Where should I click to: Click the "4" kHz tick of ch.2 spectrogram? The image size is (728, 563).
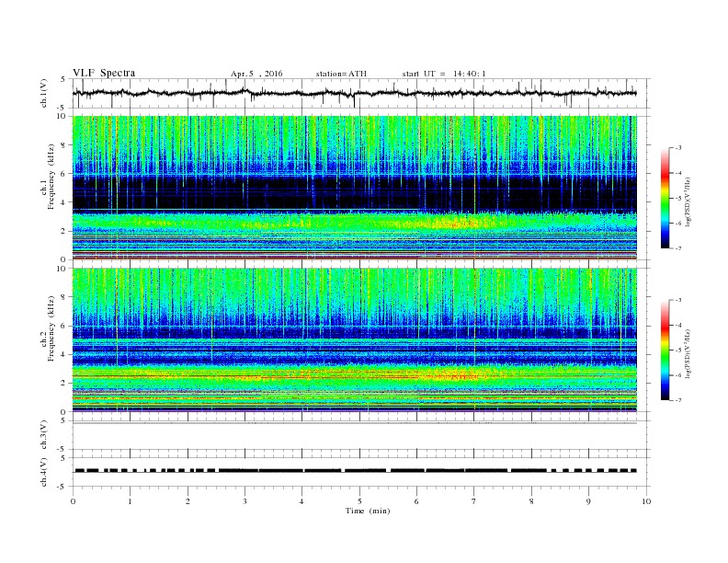point(63,354)
